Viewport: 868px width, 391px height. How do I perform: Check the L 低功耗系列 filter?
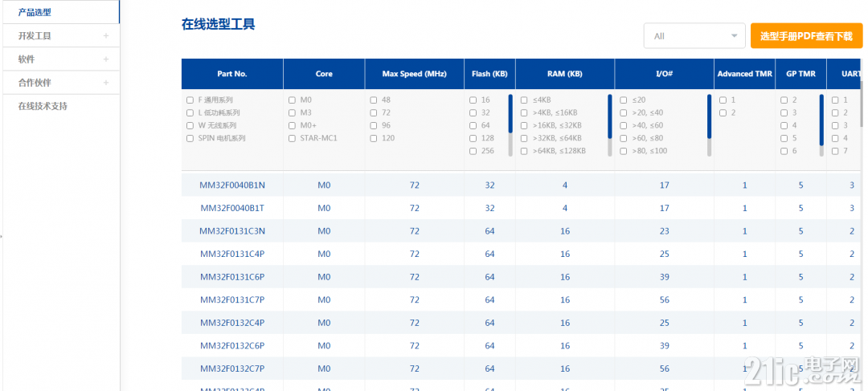[x=190, y=113]
